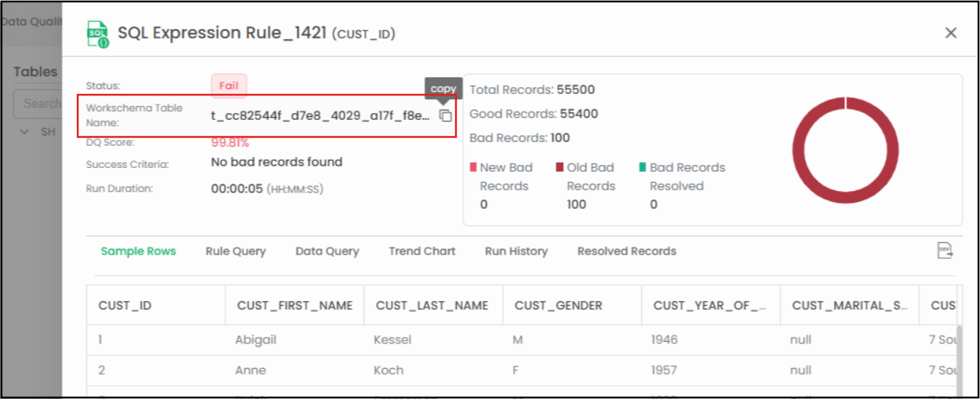This screenshot has width=980, height=399.
Task: View the Trend Chart tab
Action: click(422, 251)
